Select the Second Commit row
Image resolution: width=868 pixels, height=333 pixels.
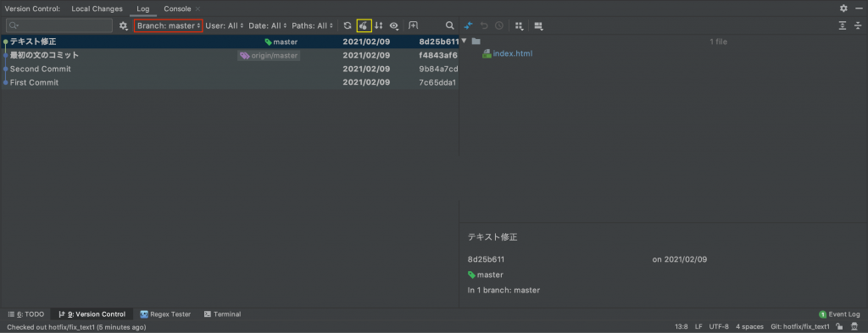point(230,69)
